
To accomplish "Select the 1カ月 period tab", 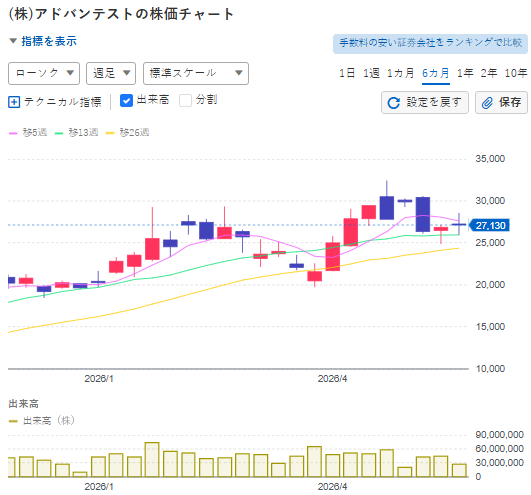I will (400, 73).
